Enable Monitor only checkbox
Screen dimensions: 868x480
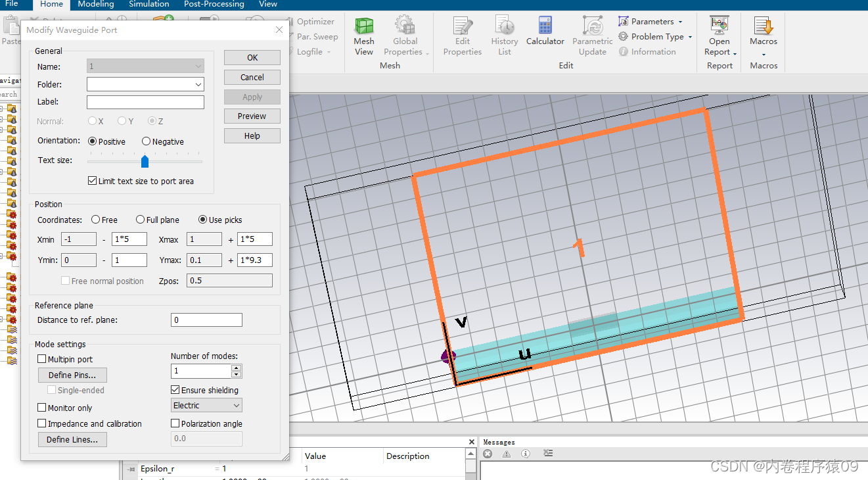click(42, 408)
